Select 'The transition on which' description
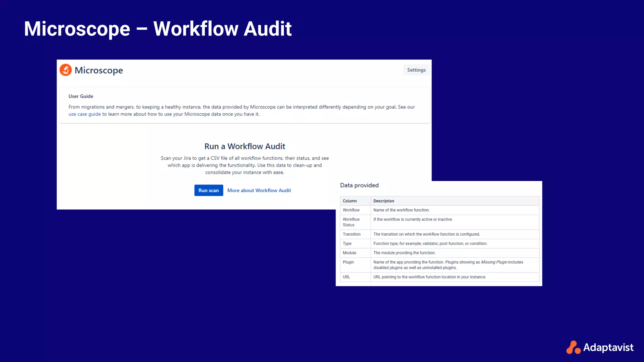The width and height of the screenshot is (644, 362). coord(427,234)
